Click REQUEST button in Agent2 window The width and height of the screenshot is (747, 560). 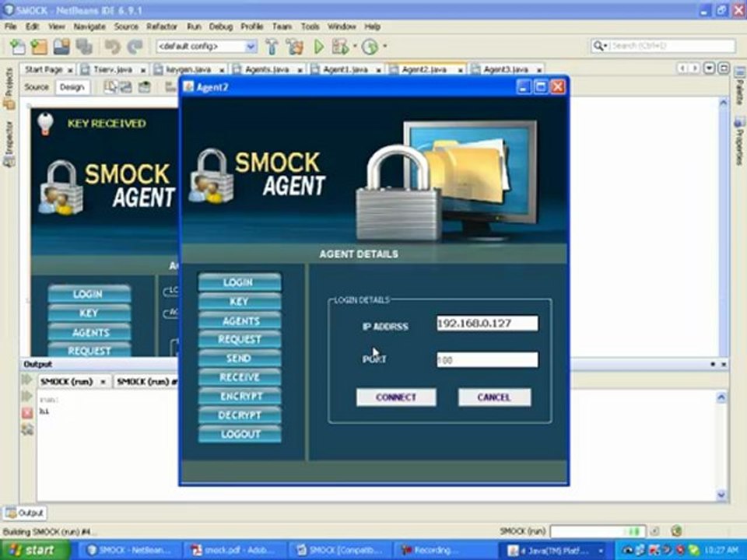(240, 340)
